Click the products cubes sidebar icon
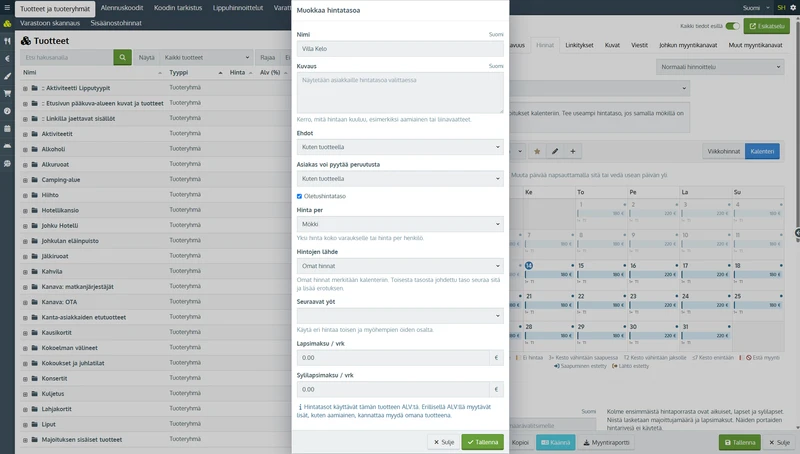Viewport: 800px width, 454px height. (7, 23)
